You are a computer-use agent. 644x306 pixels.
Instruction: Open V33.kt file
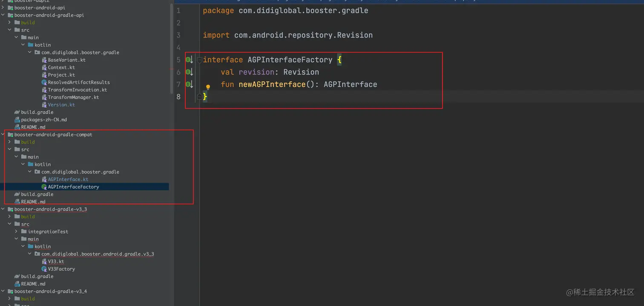coord(56,261)
